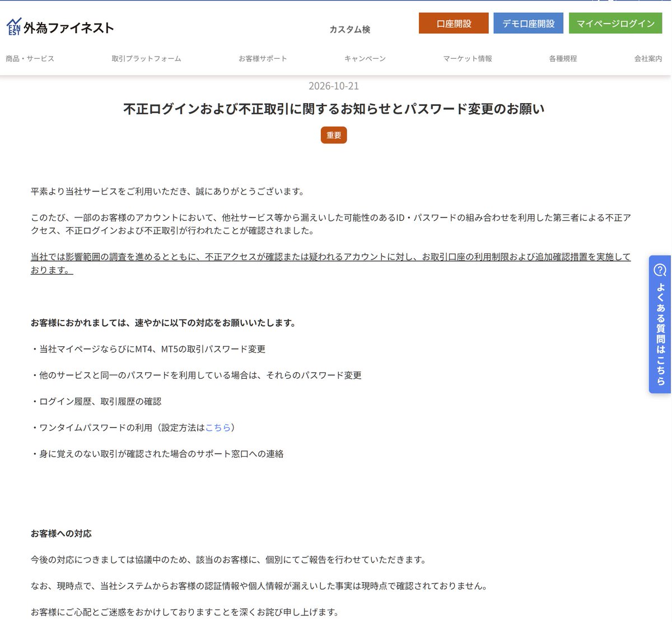
Task: Click the カスタム検 search field
Action: [350, 29]
